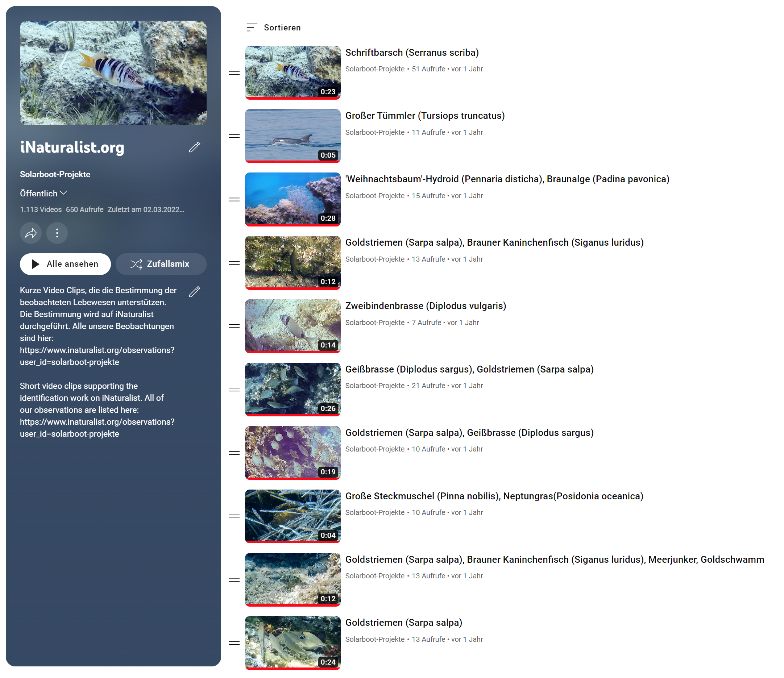The width and height of the screenshot is (784, 678).
Task: Click the Sortieren sort icon
Action: click(252, 28)
